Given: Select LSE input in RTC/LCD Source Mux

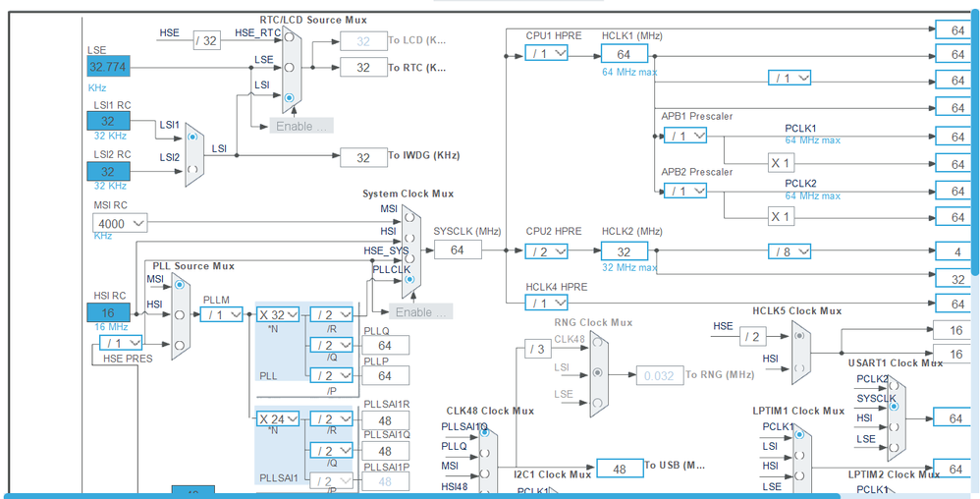Looking at the screenshot, I should [289, 67].
